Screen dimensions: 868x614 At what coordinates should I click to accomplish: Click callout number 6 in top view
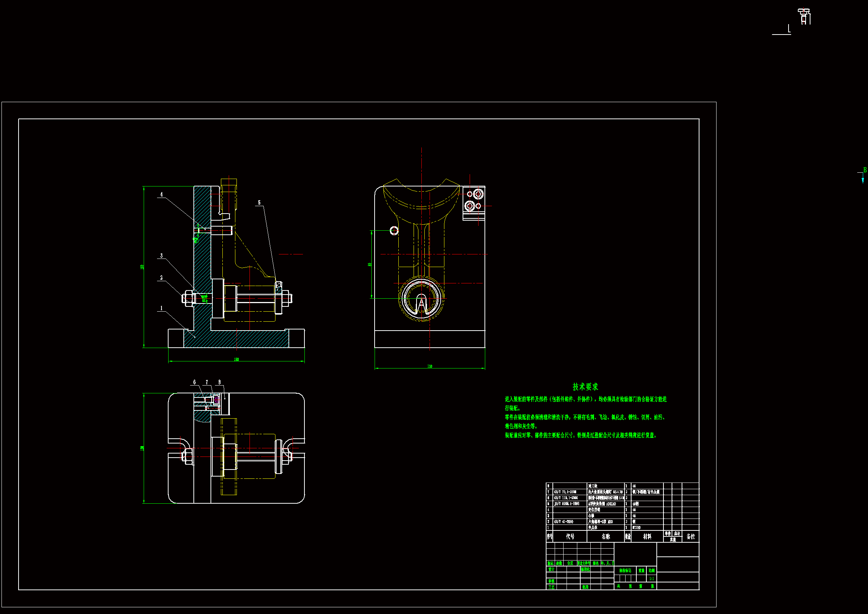(x=195, y=382)
